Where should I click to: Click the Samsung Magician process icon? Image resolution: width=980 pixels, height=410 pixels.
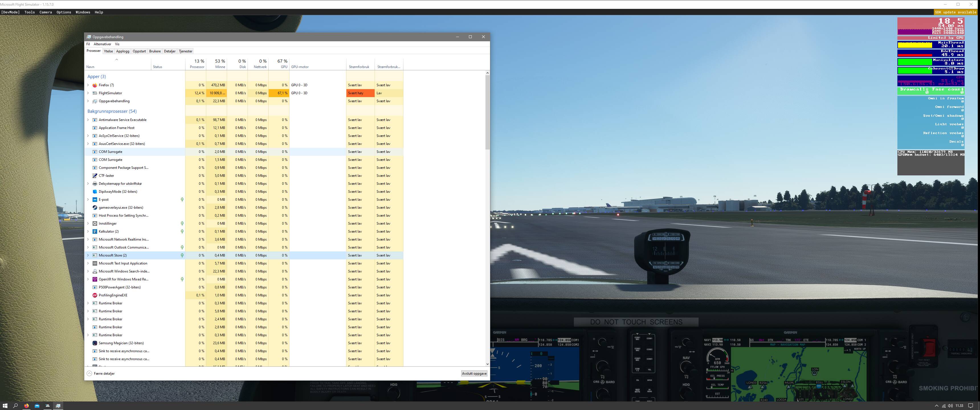click(95, 343)
